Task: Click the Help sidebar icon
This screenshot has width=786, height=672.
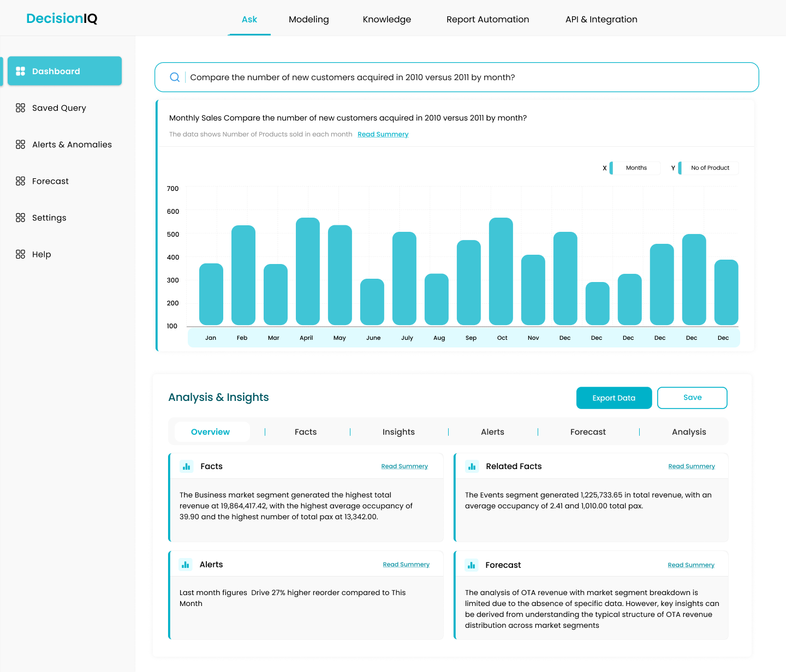Action: 21,254
